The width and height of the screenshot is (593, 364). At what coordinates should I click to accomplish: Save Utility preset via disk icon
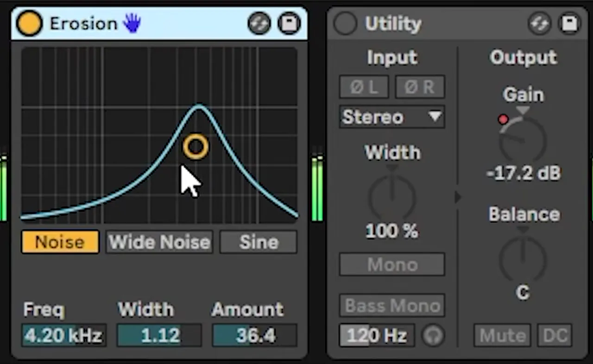(569, 24)
